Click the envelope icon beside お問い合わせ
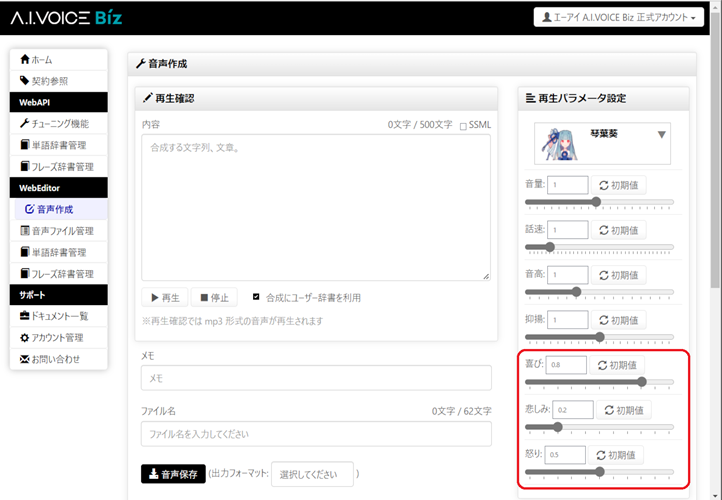722x500 pixels. pyautogui.click(x=24, y=359)
